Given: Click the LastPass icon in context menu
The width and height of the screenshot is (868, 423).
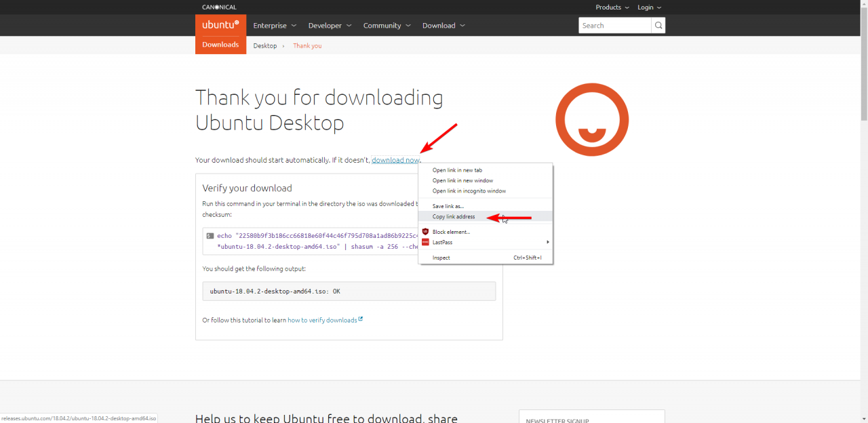Looking at the screenshot, I should click(425, 242).
